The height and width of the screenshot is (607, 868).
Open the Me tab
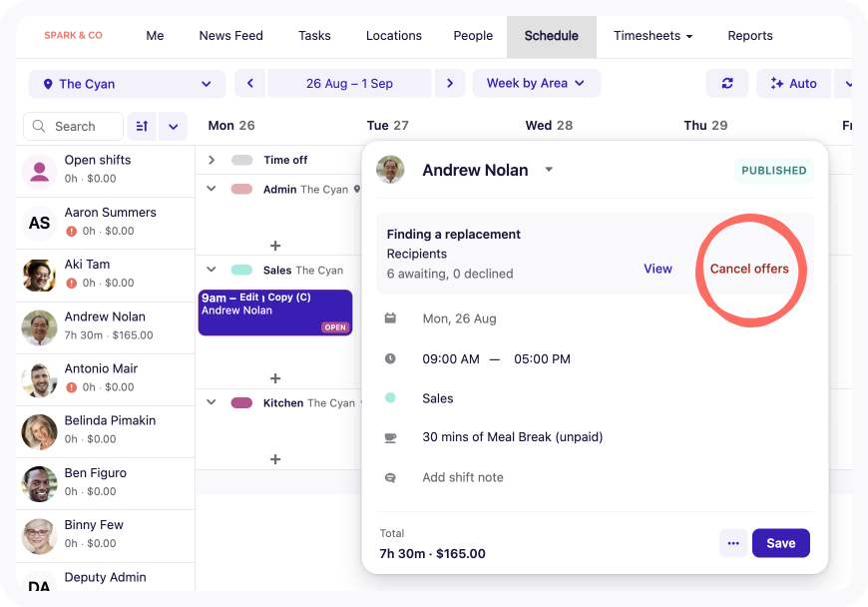[x=155, y=36]
